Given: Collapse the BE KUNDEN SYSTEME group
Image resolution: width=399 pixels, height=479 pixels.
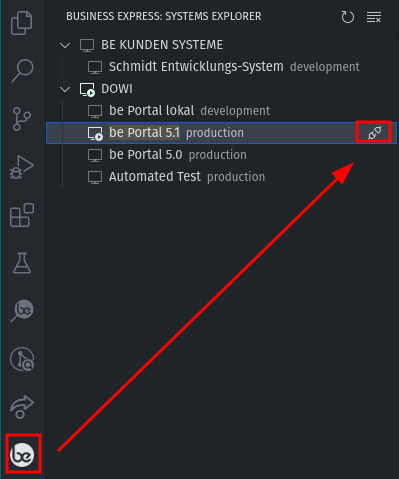Looking at the screenshot, I should point(65,45).
